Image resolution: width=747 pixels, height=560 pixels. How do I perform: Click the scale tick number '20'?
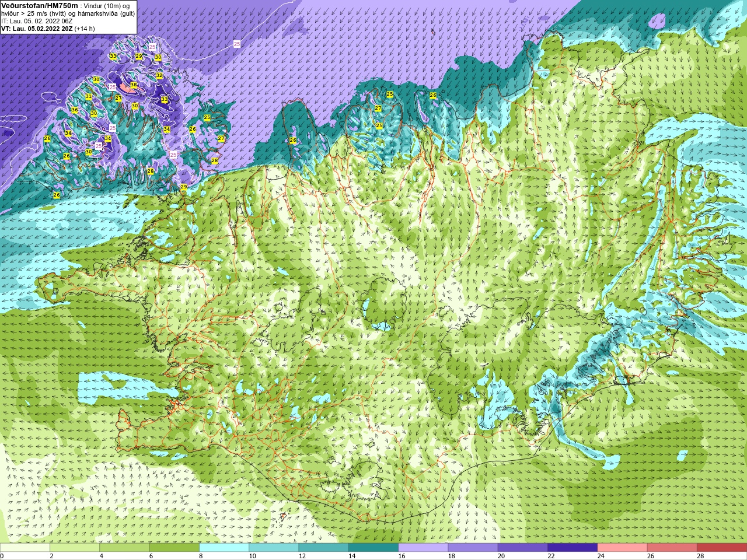[502, 556]
